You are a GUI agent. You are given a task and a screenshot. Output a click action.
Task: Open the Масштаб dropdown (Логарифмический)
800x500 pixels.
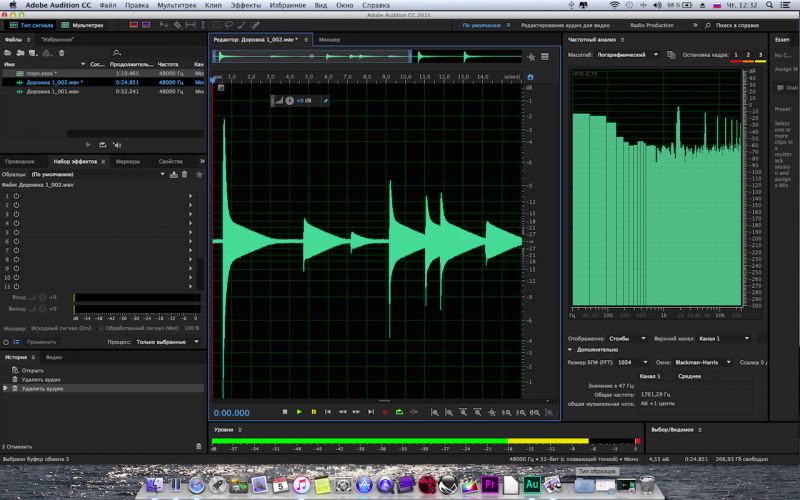tap(628, 55)
